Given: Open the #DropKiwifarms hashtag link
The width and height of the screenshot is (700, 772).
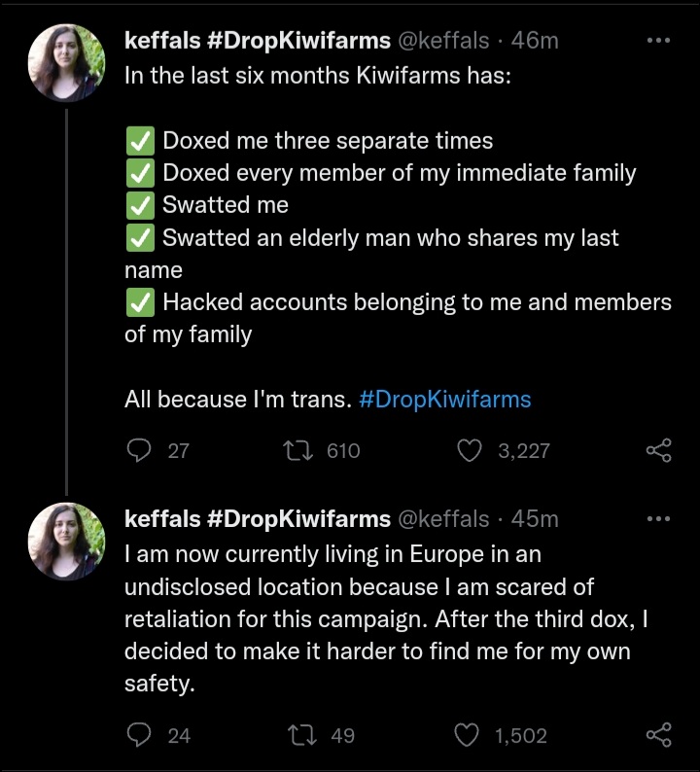Looking at the screenshot, I should pos(445,400).
